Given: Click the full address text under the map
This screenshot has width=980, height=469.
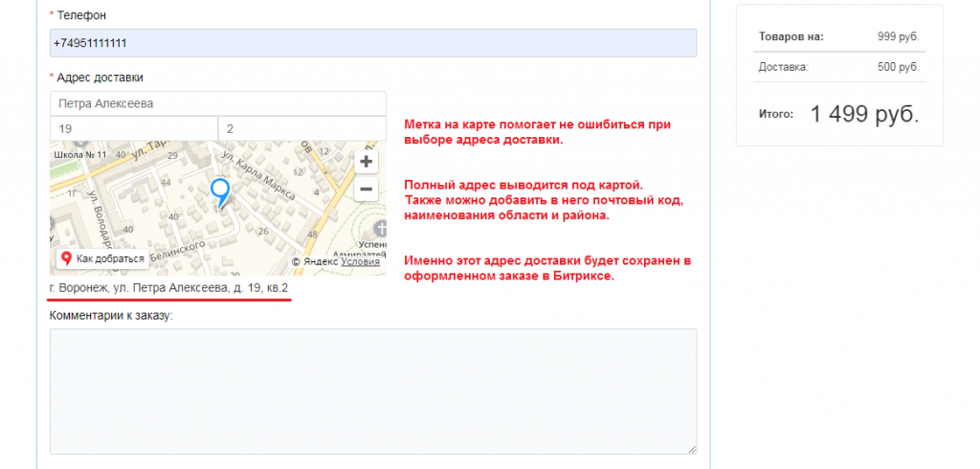Looking at the screenshot, I should coord(169,287).
